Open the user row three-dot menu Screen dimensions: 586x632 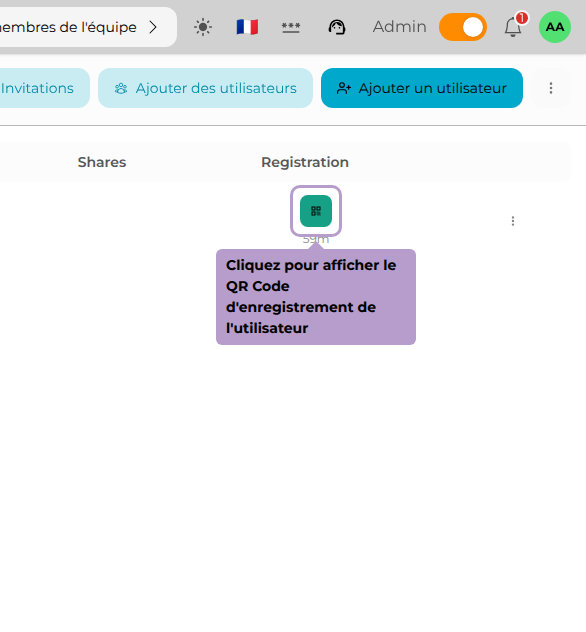pos(513,221)
